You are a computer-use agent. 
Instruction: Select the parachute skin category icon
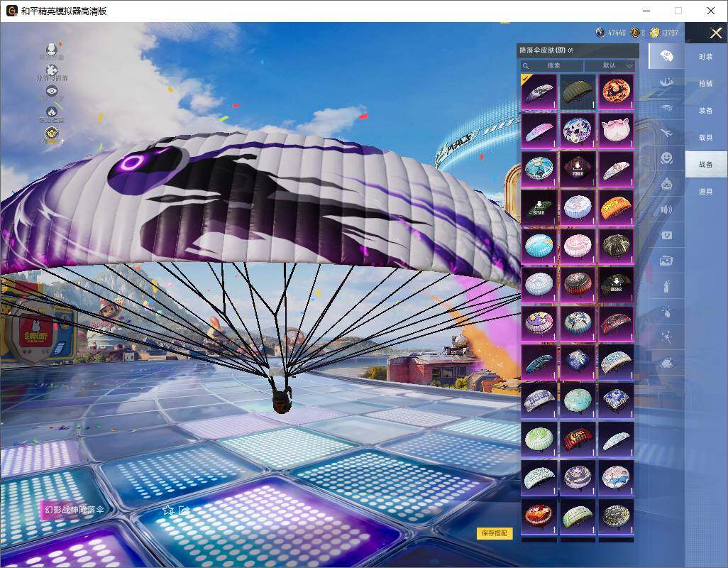pyautogui.click(x=666, y=56)
